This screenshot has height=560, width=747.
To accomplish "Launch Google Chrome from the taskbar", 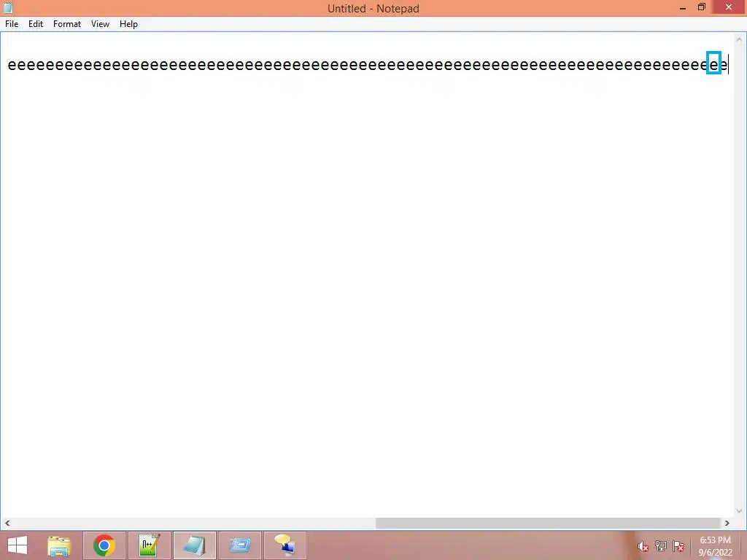I will 104,545.
